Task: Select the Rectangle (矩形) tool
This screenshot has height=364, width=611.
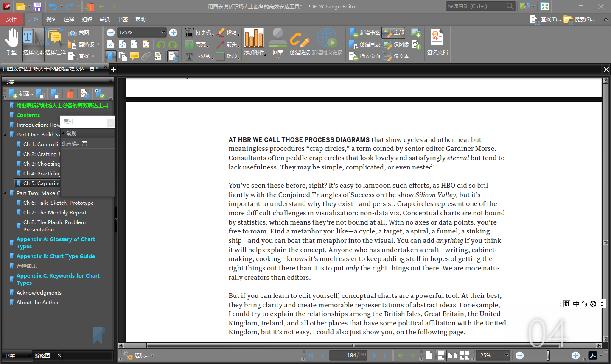Action: pos(227,56)
